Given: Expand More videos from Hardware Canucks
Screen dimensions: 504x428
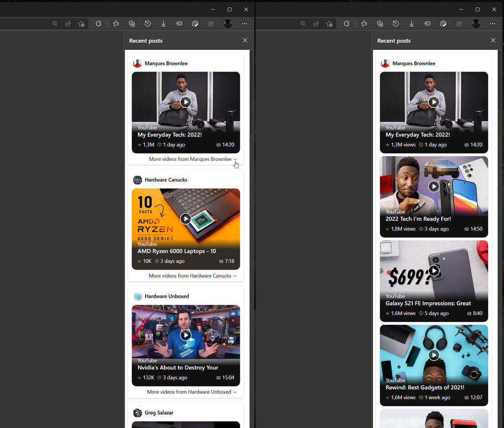Looking at the screenshot, I should (191, 275).
